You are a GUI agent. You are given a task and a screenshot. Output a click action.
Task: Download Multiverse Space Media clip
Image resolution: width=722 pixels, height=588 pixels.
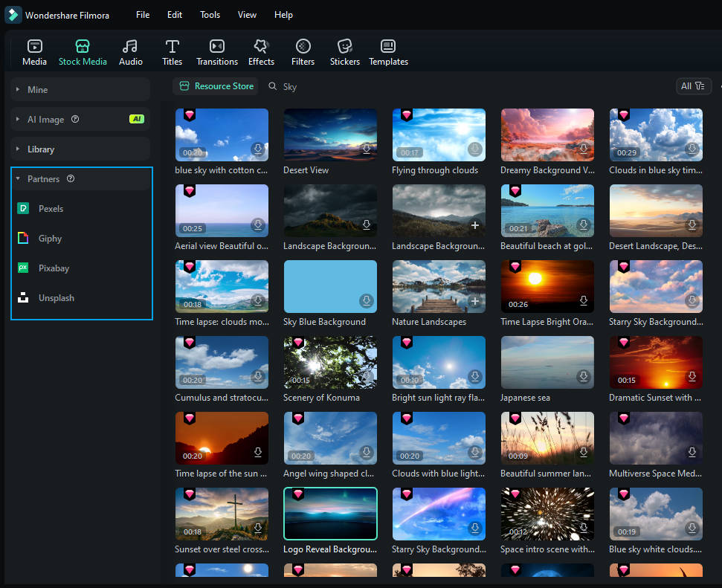click(x=692, y=452)
